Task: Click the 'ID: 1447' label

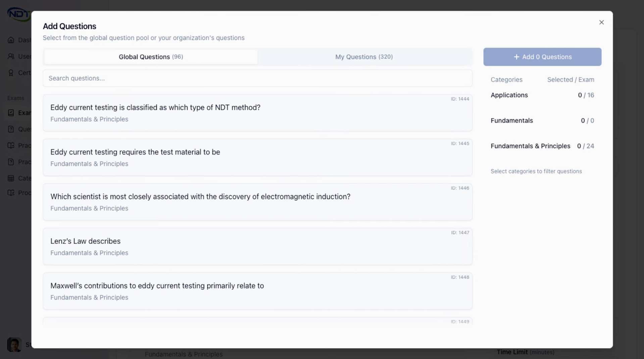Action: (x=460, y=232)
